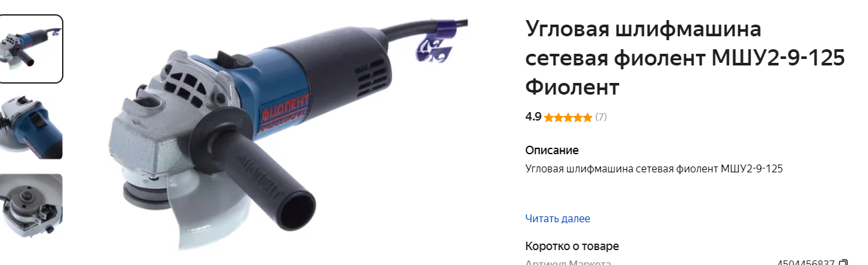Viewport: 868px width, 265px height.
Task: Select the third thumbnail showing the spindle
Action: [x=30, y=207]
